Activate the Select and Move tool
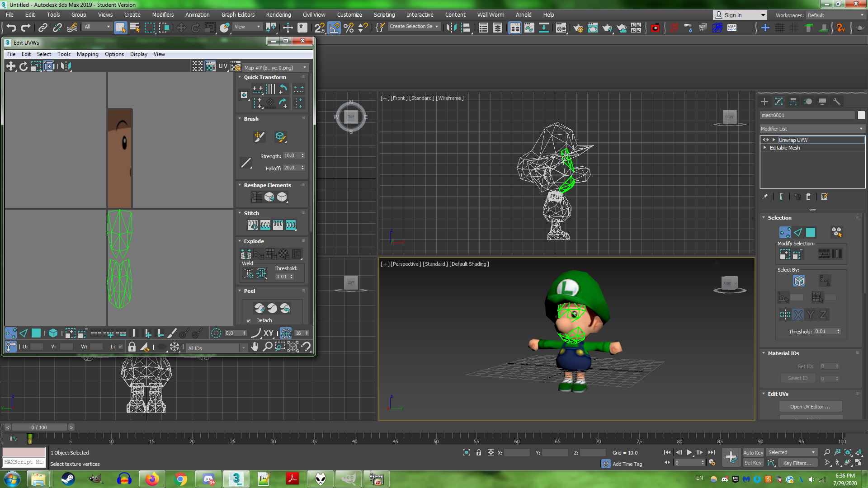This screenshot has width=868, height=488. tap(181, 28)
